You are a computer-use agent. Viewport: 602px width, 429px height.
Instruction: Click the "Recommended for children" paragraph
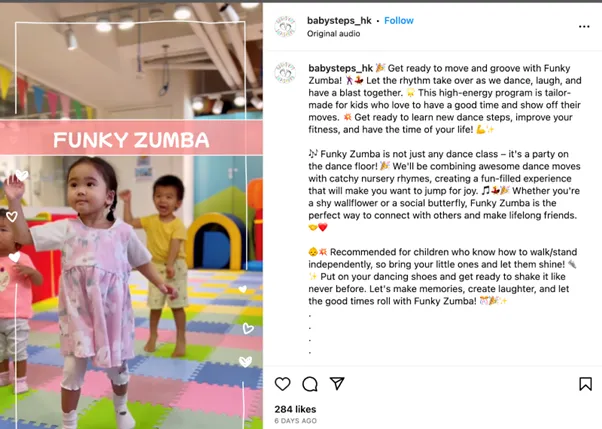point(442,277)
